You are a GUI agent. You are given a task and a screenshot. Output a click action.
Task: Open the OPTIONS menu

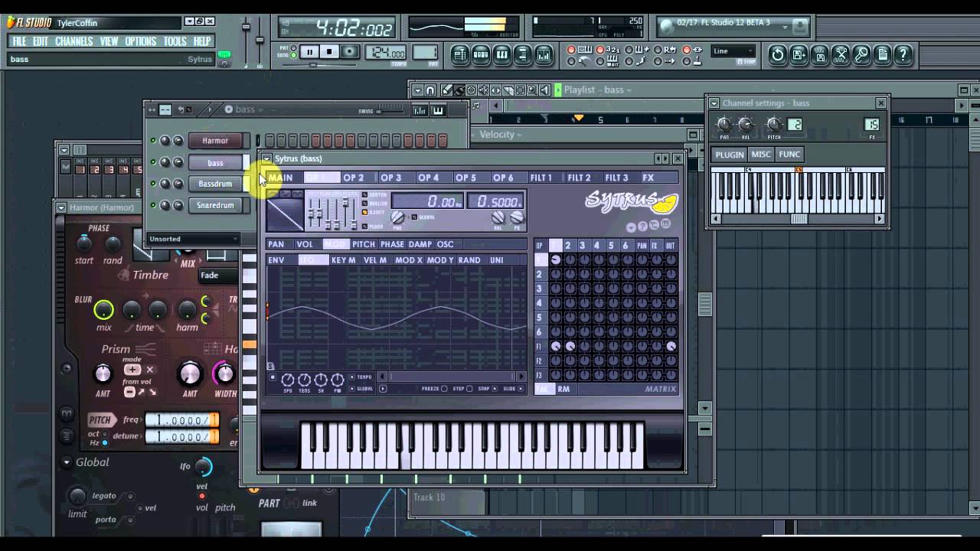pyautogui.click(x=140, y=41)
